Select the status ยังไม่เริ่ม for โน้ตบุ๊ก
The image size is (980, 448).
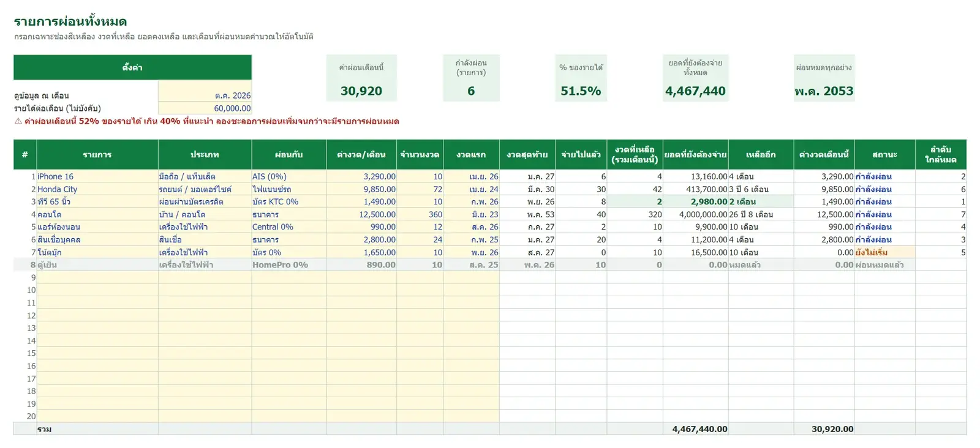884,252
